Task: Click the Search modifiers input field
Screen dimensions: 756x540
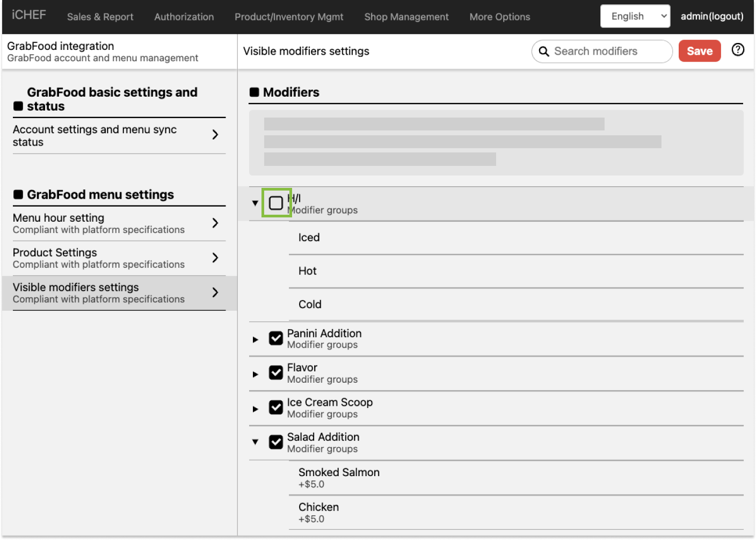Action: 607,52
